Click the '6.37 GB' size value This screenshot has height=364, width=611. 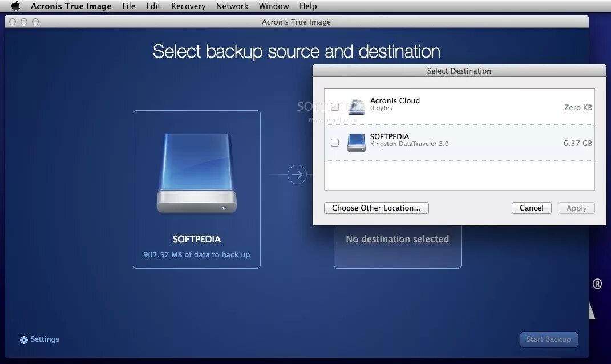(x=577, y=143)
